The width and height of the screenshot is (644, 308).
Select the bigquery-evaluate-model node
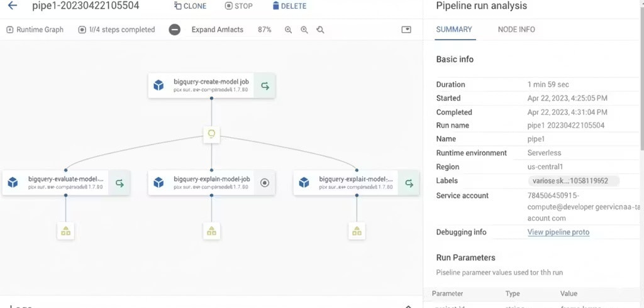click(x=66, y=183)
